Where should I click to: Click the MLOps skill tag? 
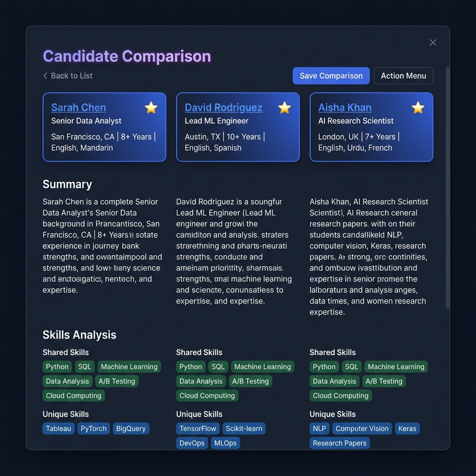tap(225, 443)
